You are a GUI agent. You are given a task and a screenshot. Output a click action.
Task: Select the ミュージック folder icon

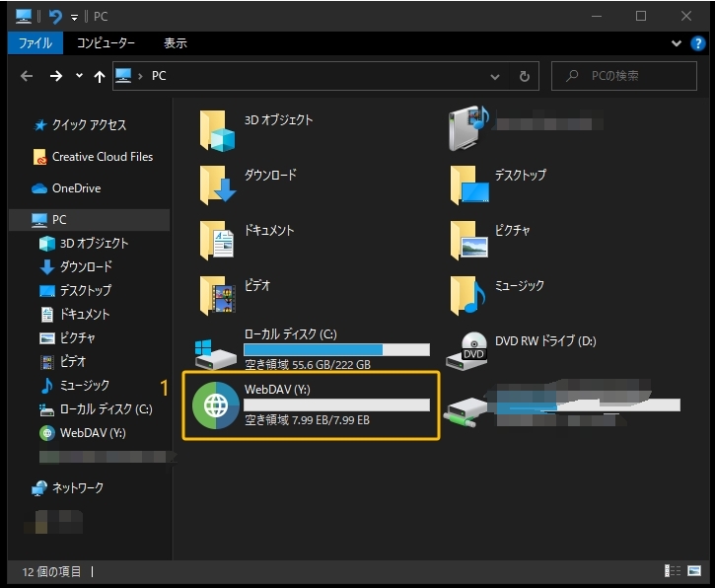468,296
